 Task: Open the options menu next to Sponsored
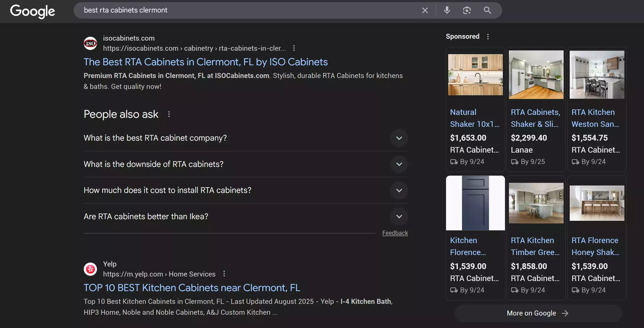[x=488, y=37]
